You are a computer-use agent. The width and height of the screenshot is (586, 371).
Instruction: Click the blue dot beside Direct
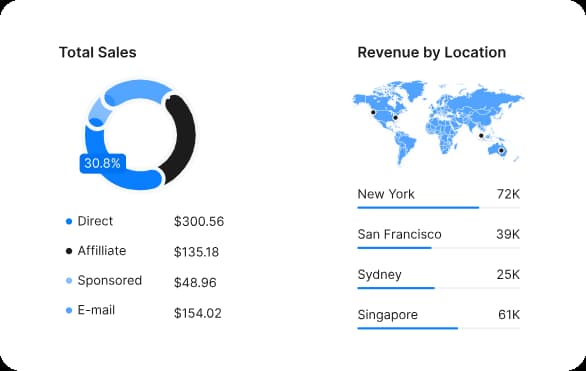69,222
